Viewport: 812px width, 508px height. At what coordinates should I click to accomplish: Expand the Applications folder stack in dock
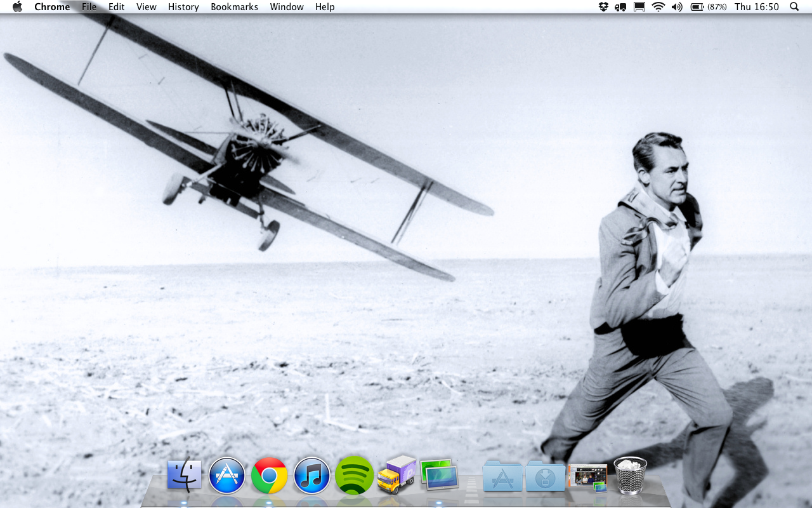point(502,476)
